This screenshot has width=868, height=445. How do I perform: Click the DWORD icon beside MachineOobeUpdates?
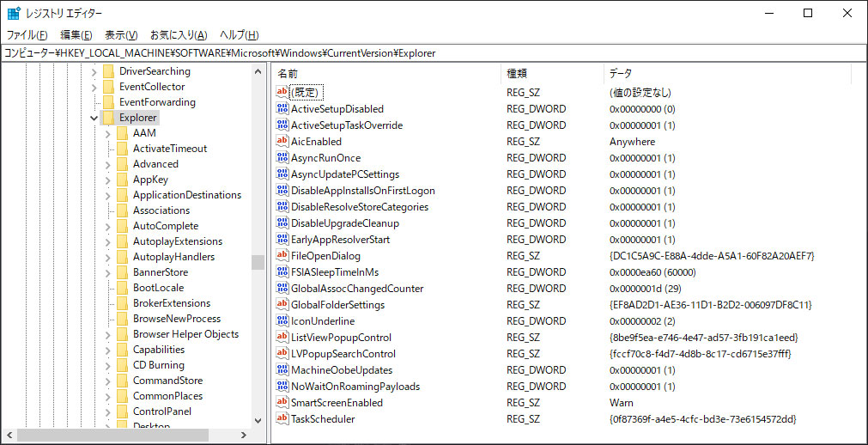(x=282, y=370)
